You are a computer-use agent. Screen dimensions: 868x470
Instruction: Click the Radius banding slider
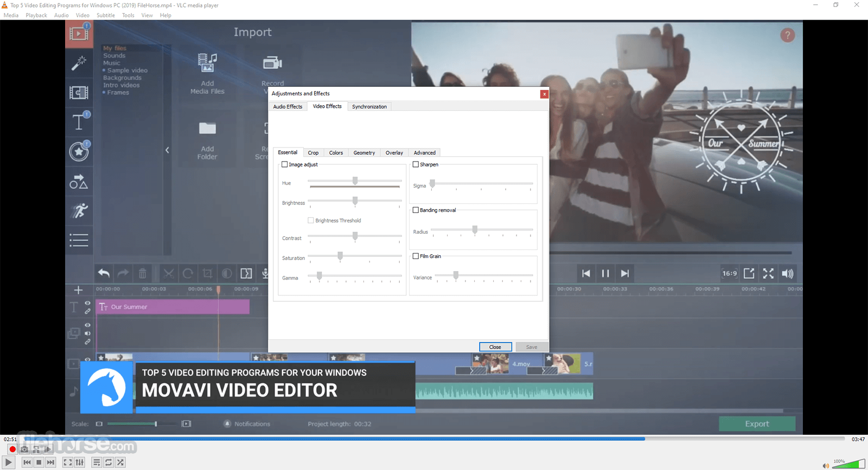pos(482,230)
